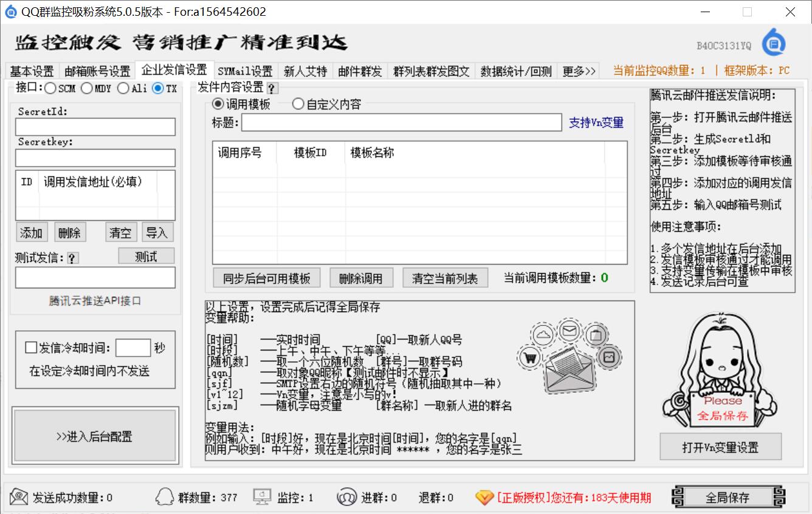Click the envelope illustration graphic
The width and height of the screenshot is (812, 514).
(x=568, y=356)
